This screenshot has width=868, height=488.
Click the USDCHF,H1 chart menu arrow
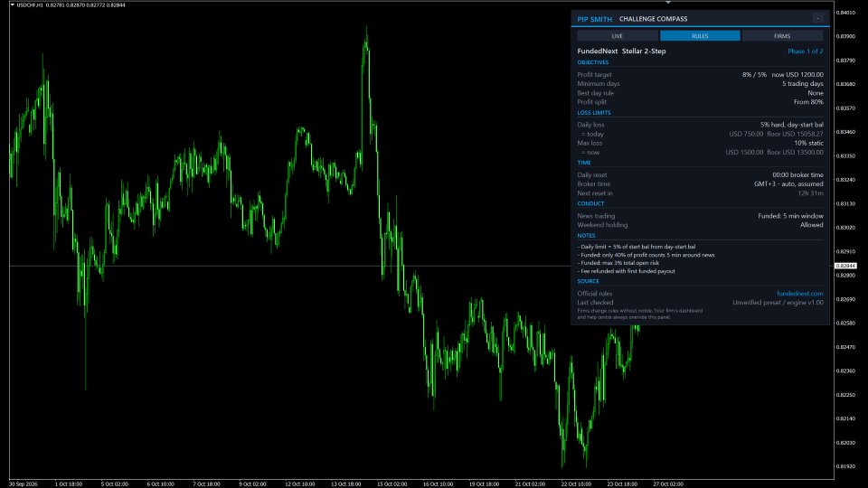click(x=12, y=5)
